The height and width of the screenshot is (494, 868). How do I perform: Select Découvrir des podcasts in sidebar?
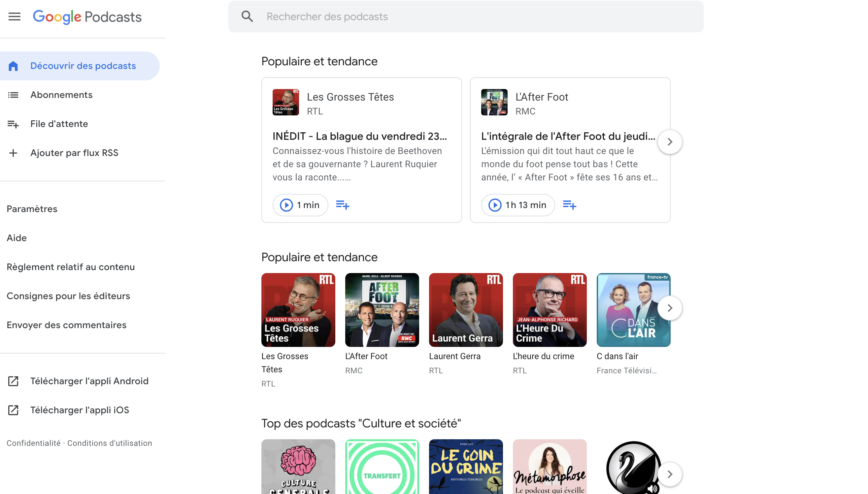[80, 66]
